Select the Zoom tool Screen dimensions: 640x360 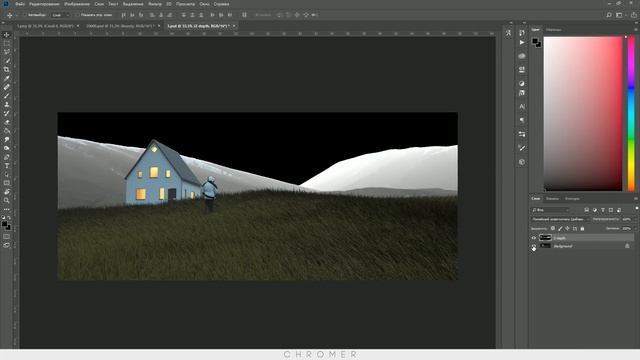(x=7, y=200)
